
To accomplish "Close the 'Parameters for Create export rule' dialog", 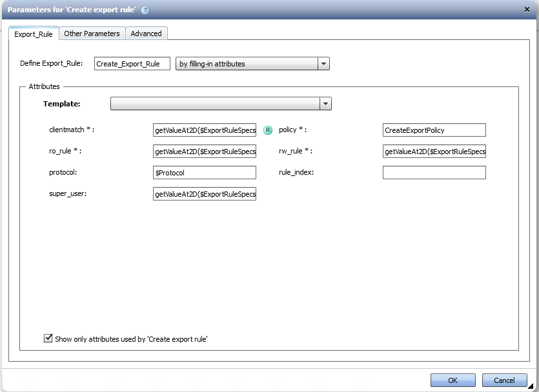I will click(x=527, y=10).
